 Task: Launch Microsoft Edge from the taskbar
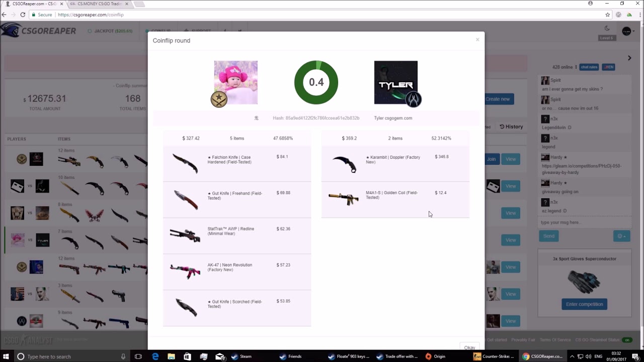(x=155, y=356)
